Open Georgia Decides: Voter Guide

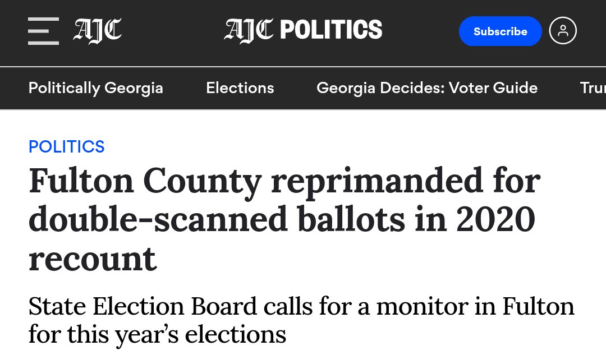(x=427, y=88)
